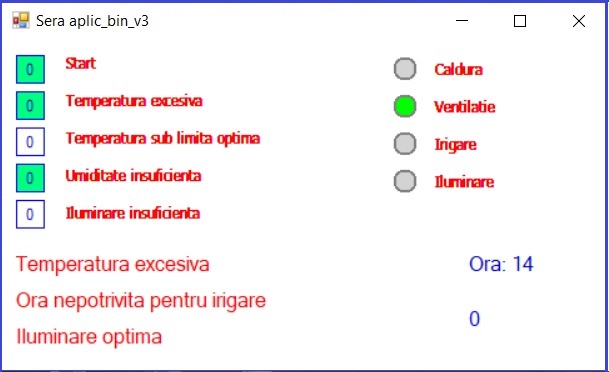Toggle the Iluminare insuficienta input box

point(30,214)
